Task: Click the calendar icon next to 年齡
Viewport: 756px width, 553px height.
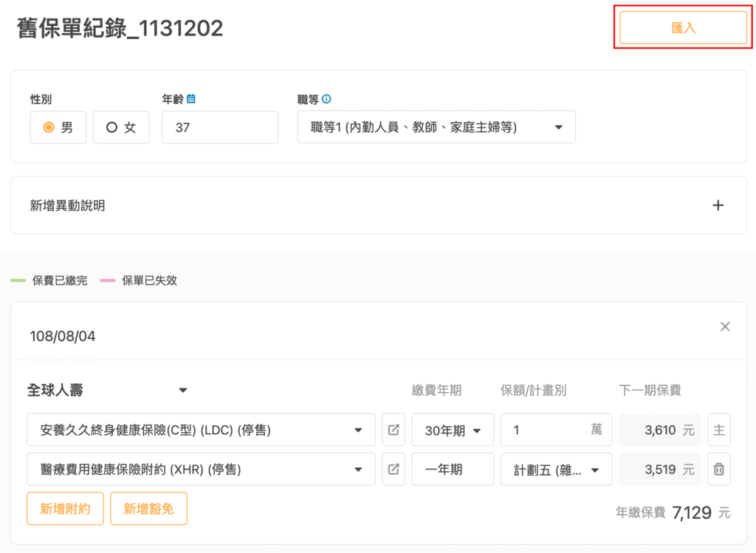Action: [x=190, y=98]
